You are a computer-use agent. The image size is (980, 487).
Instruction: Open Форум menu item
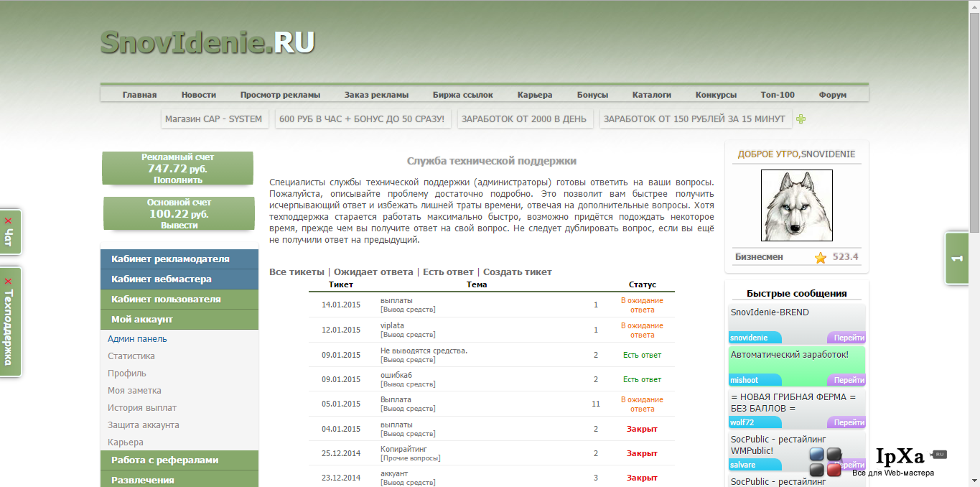tap(833, 95)
